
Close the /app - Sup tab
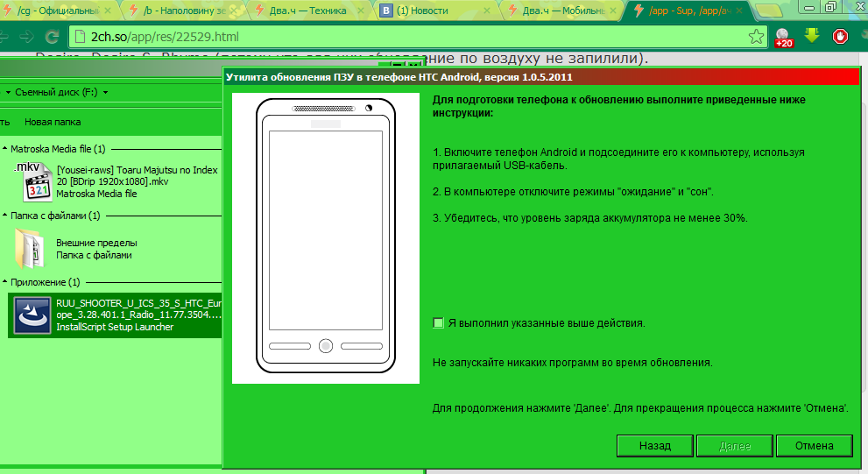coord(739,10)
